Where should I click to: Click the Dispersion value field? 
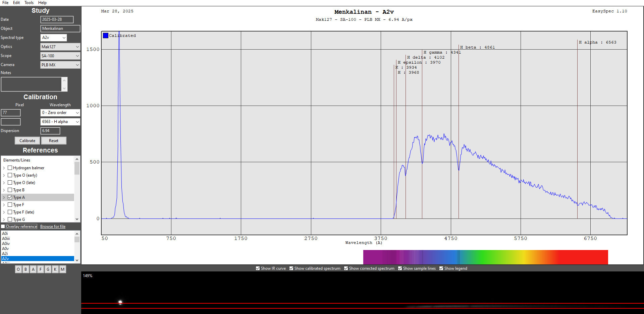point(50,131)
